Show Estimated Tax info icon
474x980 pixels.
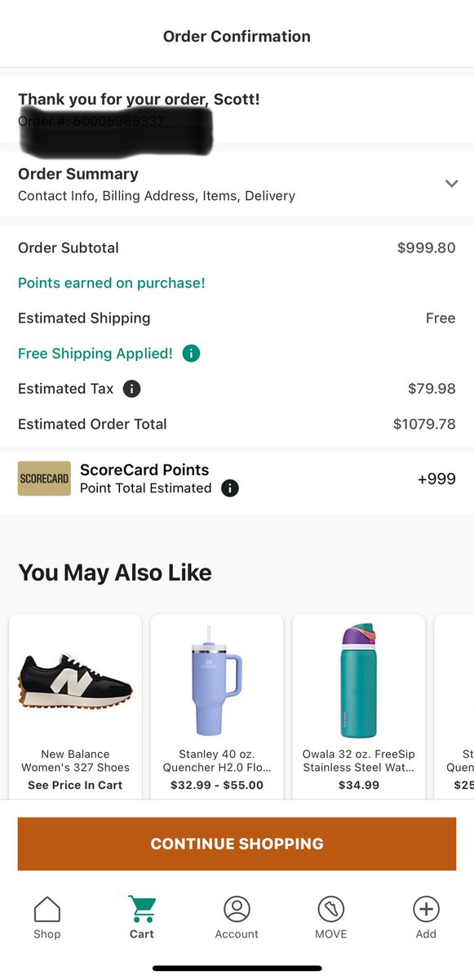[x=131, y=389]
